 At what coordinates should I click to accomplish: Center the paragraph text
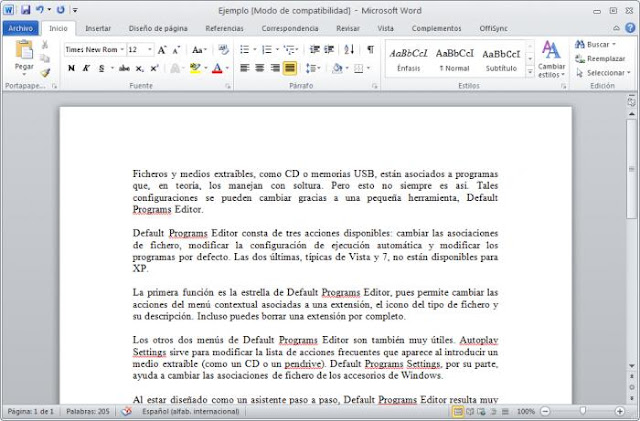point(260,68)
